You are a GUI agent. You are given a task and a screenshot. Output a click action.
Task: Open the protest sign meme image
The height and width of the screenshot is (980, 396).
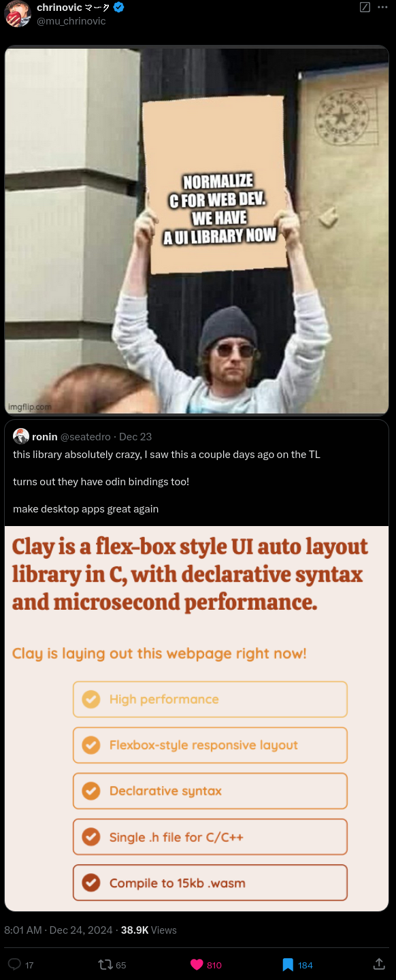point(197,231)
